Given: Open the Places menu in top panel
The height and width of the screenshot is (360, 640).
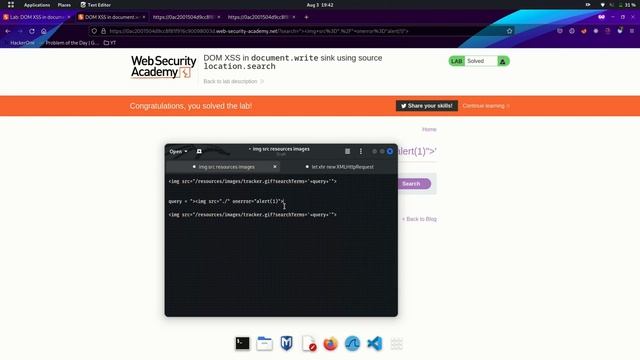Looking at the screenshot, I should point(64,5).
